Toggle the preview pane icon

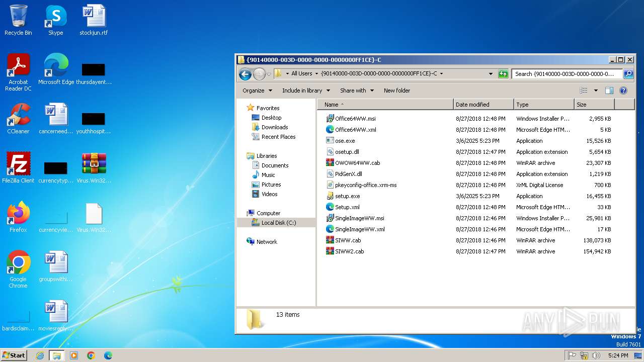click(609, 90)
